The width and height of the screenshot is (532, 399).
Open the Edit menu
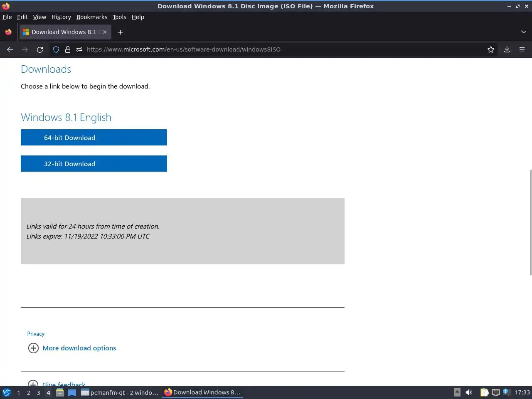[22, 17]
